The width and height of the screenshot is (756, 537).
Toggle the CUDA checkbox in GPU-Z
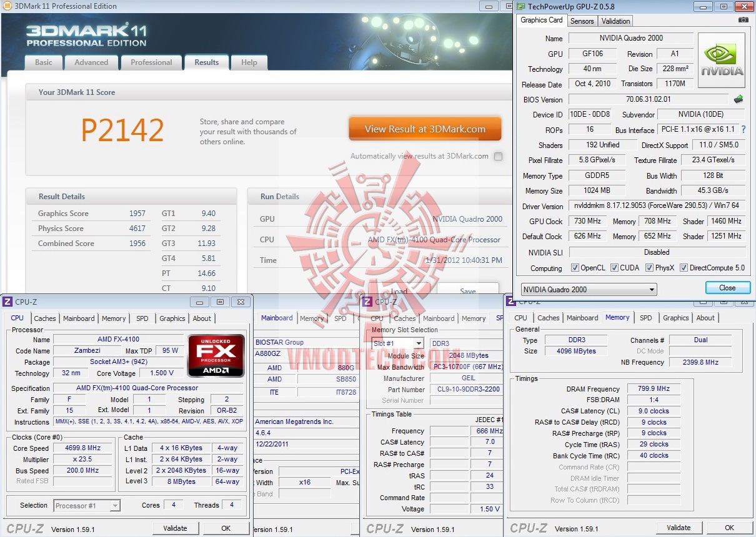[615, 268]
